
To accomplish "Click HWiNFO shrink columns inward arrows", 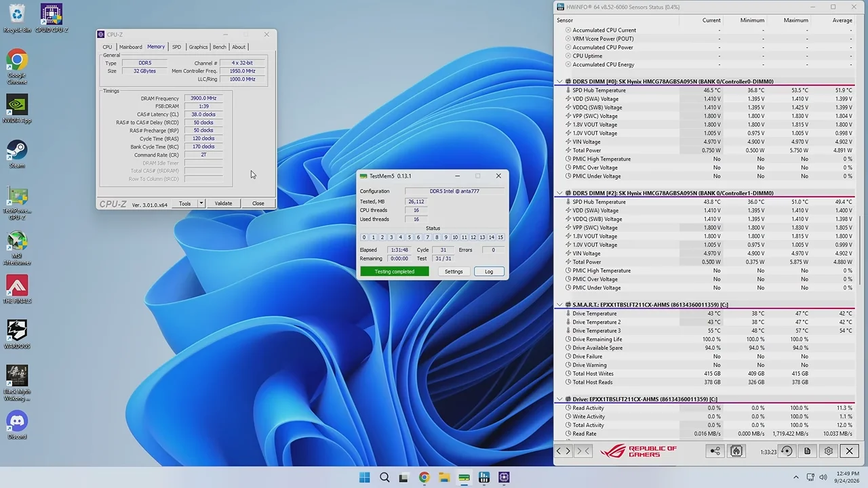I will coord(583,451).
